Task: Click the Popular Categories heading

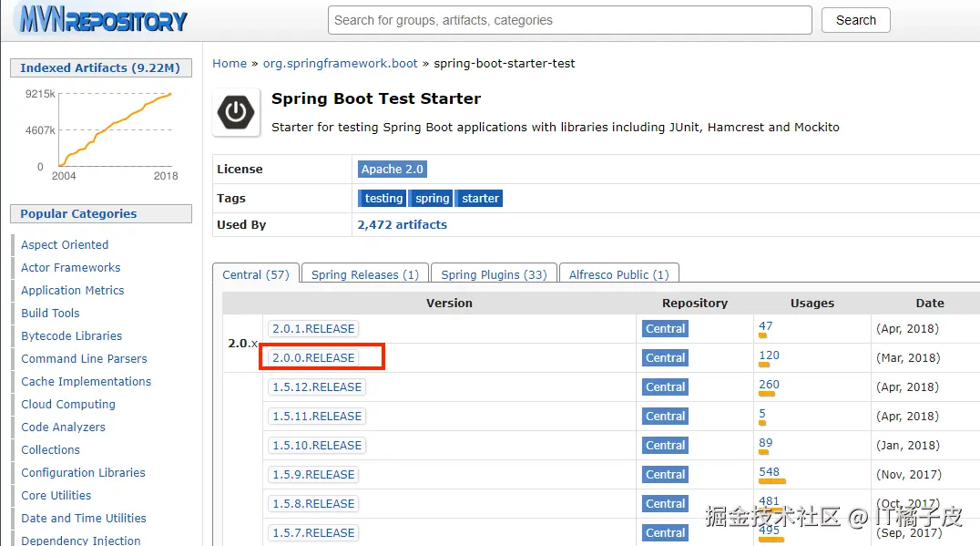Action: point(100,214)
